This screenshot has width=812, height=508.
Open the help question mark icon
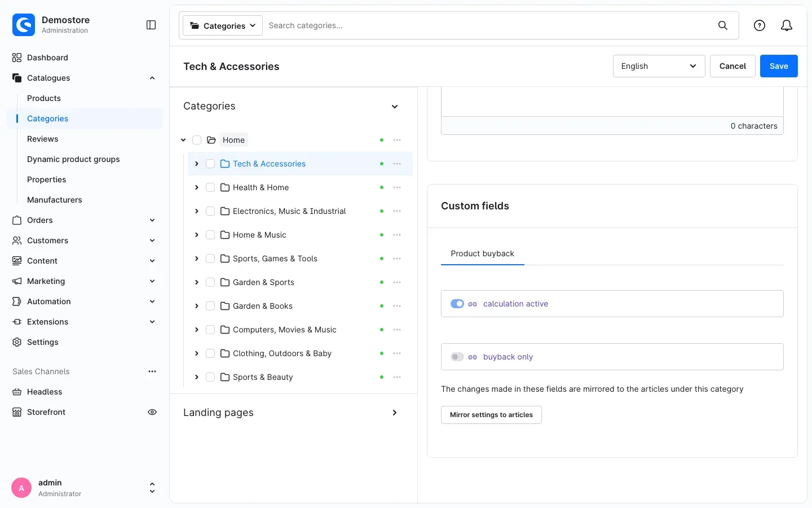point(760,25)
